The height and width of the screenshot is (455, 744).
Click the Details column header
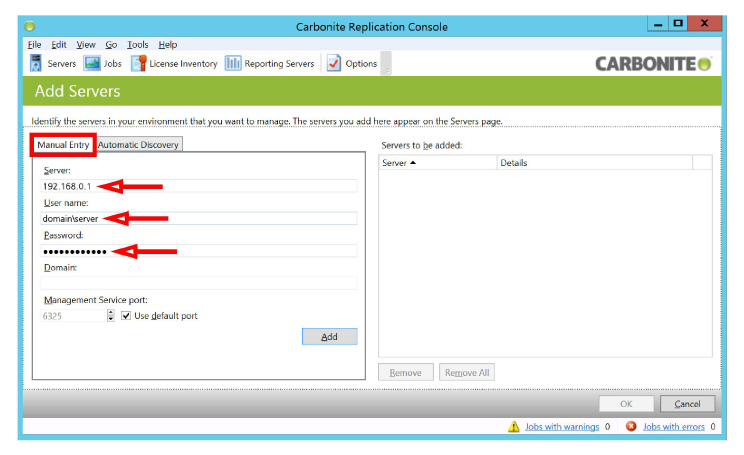tap(595, 163)
